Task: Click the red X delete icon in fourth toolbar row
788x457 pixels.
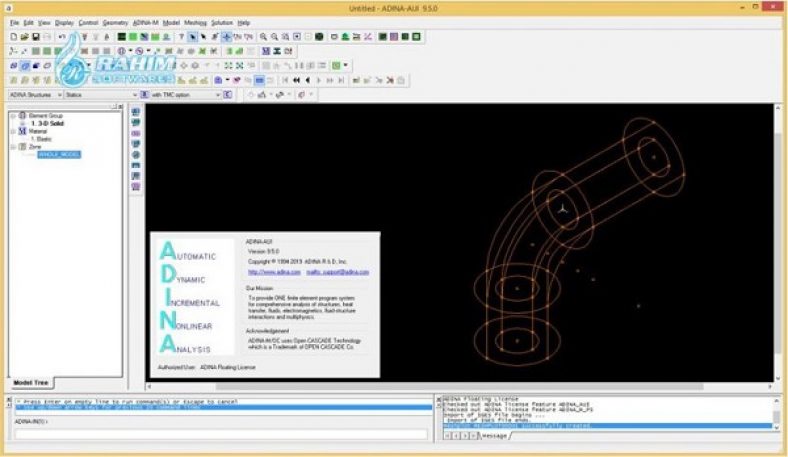Action: (390, 80)
